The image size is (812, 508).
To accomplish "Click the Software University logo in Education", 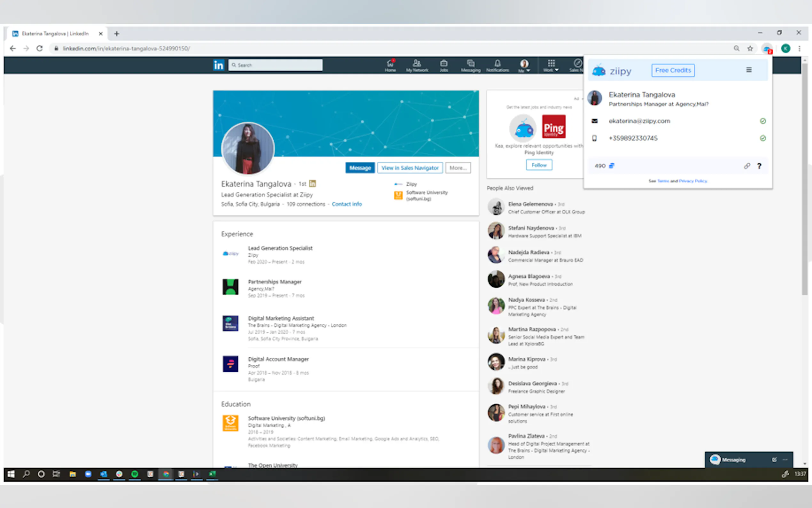I will coord(230,423).
